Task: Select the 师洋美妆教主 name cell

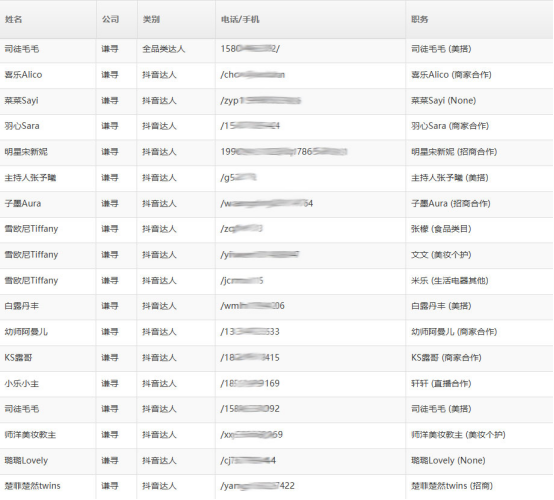Action: click(x=30, y=434)
